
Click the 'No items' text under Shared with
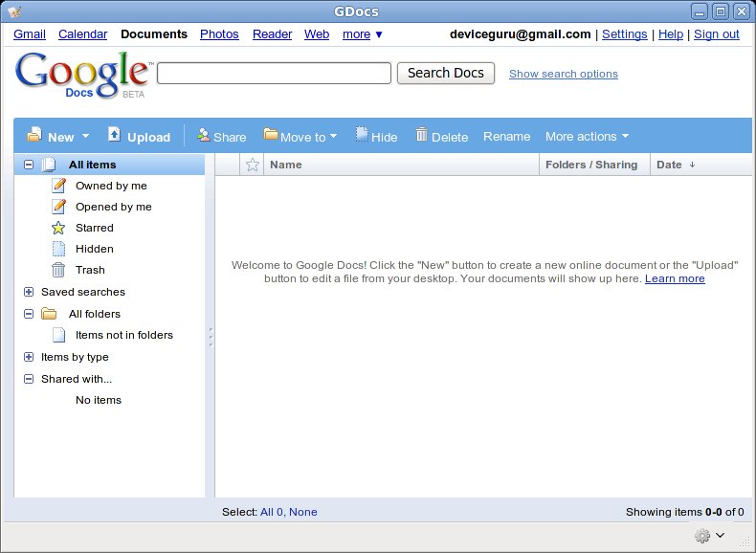(99, 400)
